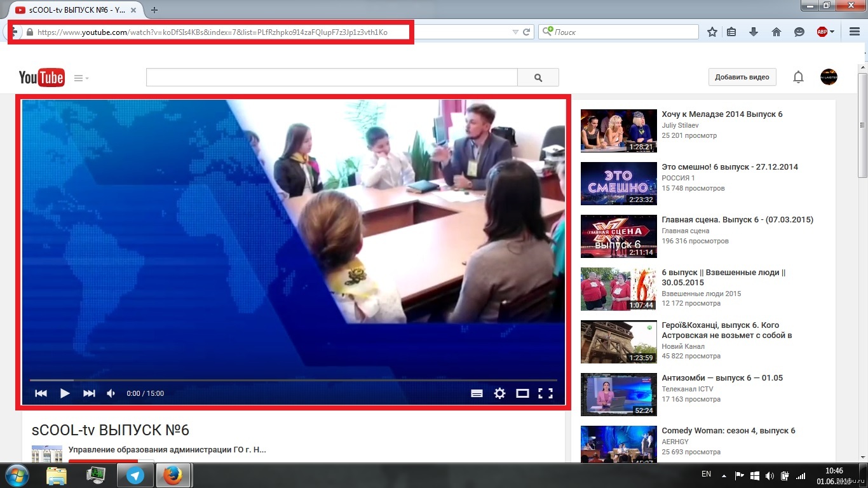Viewport: 868px width, 488px height.
Task: Mute the video player volume
Action: (111, 393)
